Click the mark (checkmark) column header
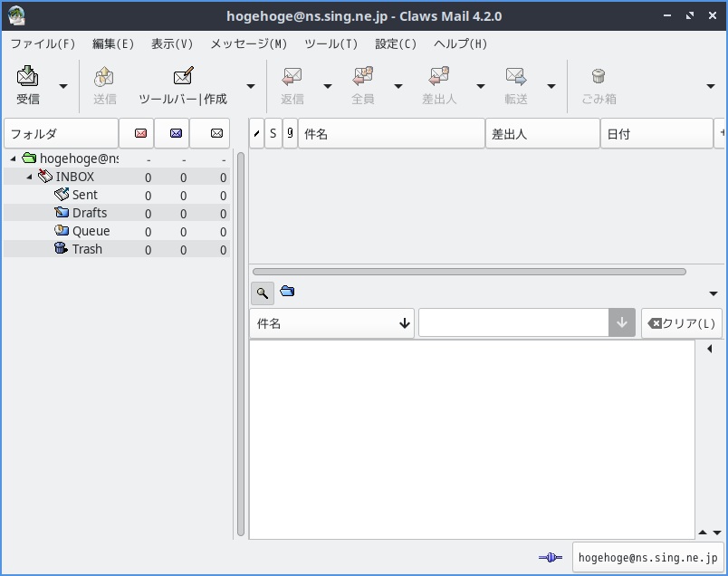Screen dimensions: 728x576 point(256,134)
